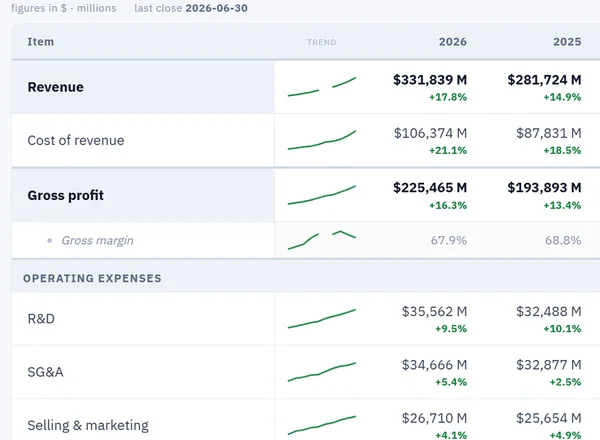This screenshot has height=440, width=600.
Task: Open the SG&A trend sparkline
Action: 322,372
